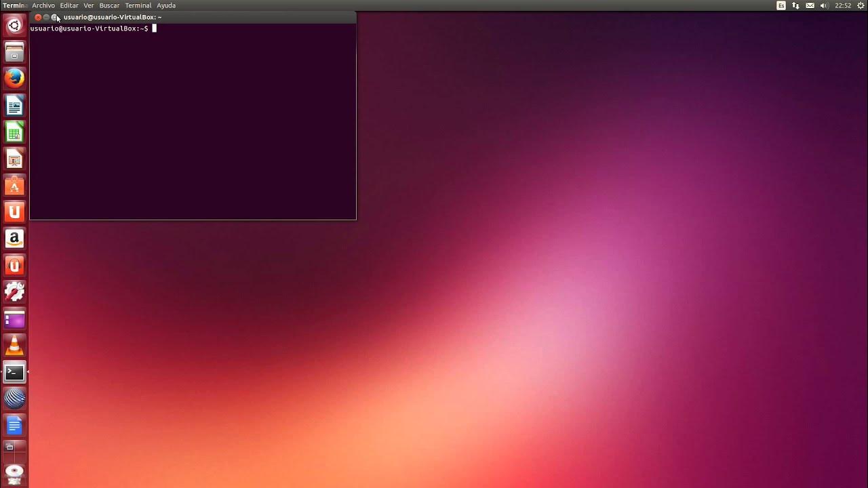Open the Files manager in the launcher
This screenshot has height=488, width=868.
pos(14,52)
